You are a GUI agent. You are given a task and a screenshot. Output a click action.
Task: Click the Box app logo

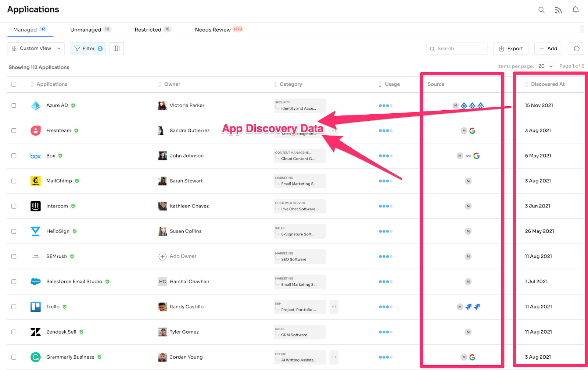[36, 156]
